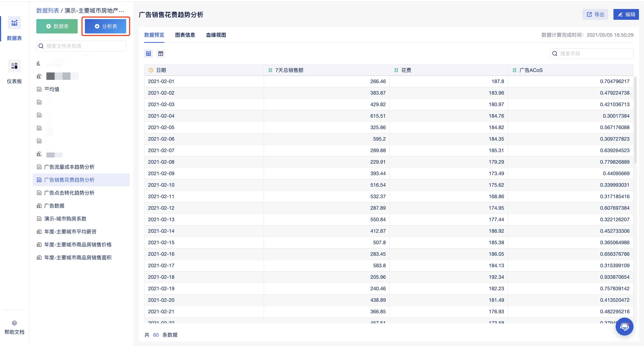This screenshot has height=346, width=644.
Task: Select 广告流量成本趋势分析 in the table list
Action: (69, 167)
